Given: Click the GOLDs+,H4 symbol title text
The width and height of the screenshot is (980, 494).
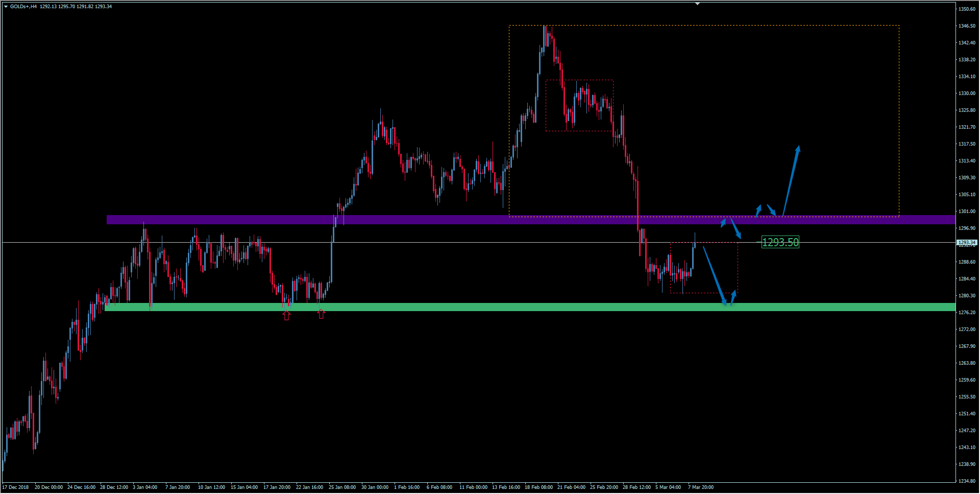Looking at the screenshot, I should (x=23, y=7).
